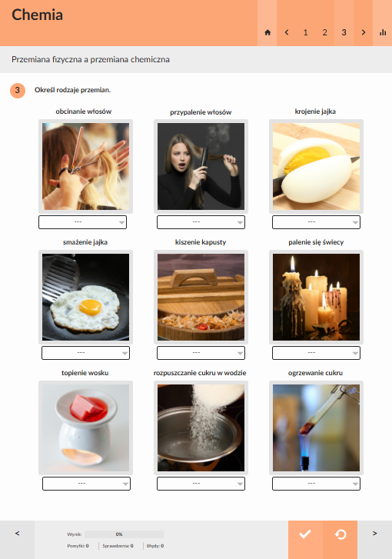This screenshot has height=559, width=392.
Task: Go to previous exercise via footer arrow
Action: click(x=17, y=534)
